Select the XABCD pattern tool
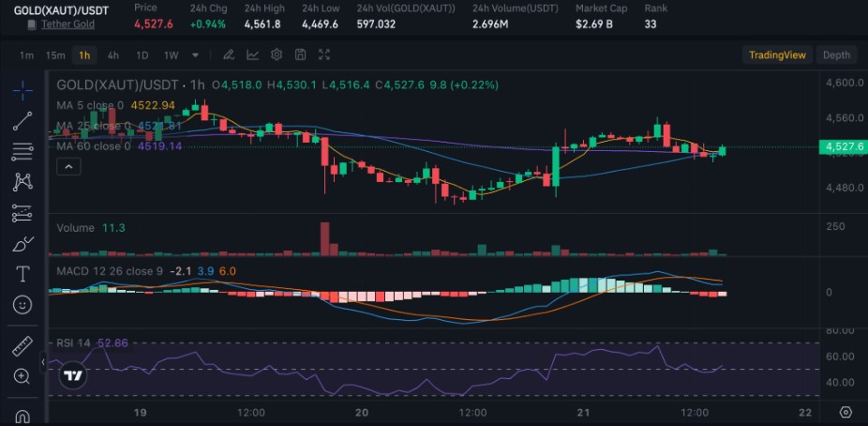Screen dimensions: 868x426 coord(22,182)
